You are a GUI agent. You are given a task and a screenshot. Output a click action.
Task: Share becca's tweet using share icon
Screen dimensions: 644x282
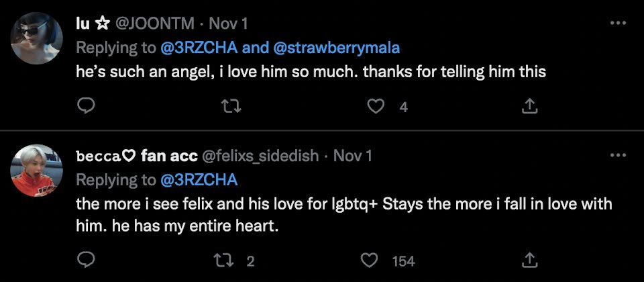(x=529, y=260)
